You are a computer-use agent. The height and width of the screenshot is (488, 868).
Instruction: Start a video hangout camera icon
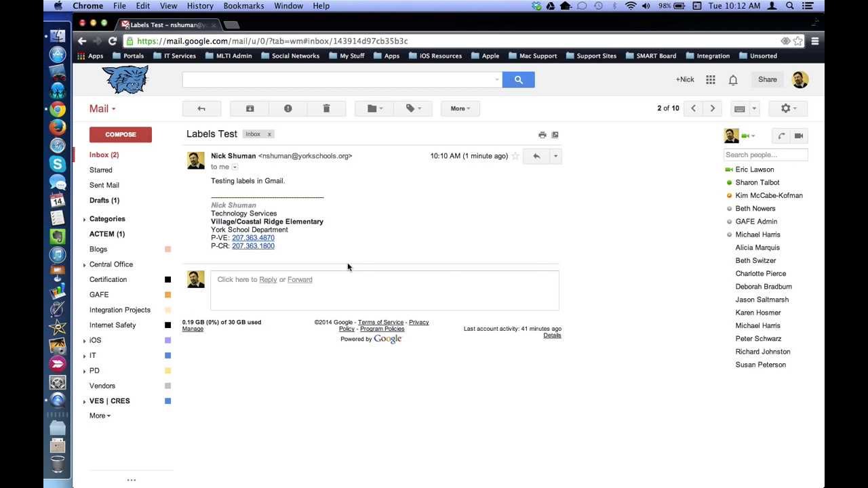point(799,136)
